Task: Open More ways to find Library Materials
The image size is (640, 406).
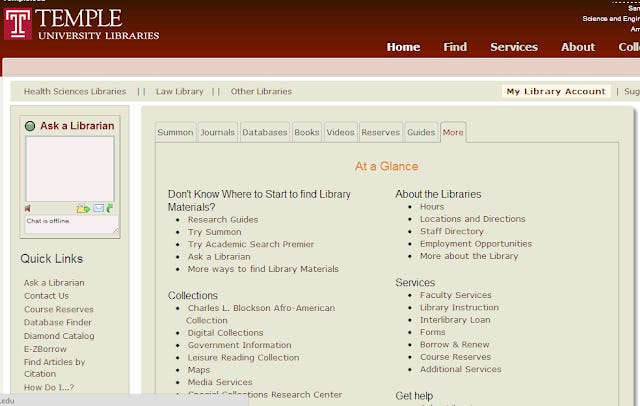Action: pyautogui.click(x=263, y=269)
